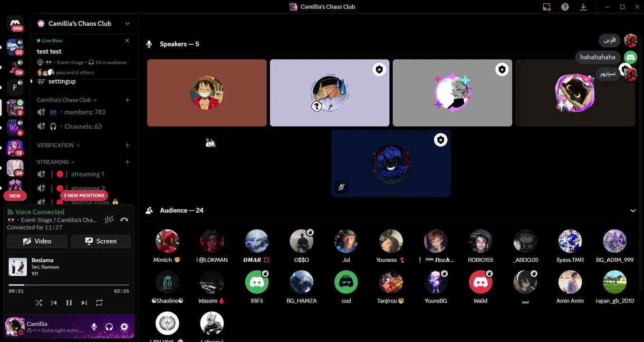Open audience member BG_HAMZA's avatar
The image size is (644, 342).
pyautogui.click(x=301, y=282)
